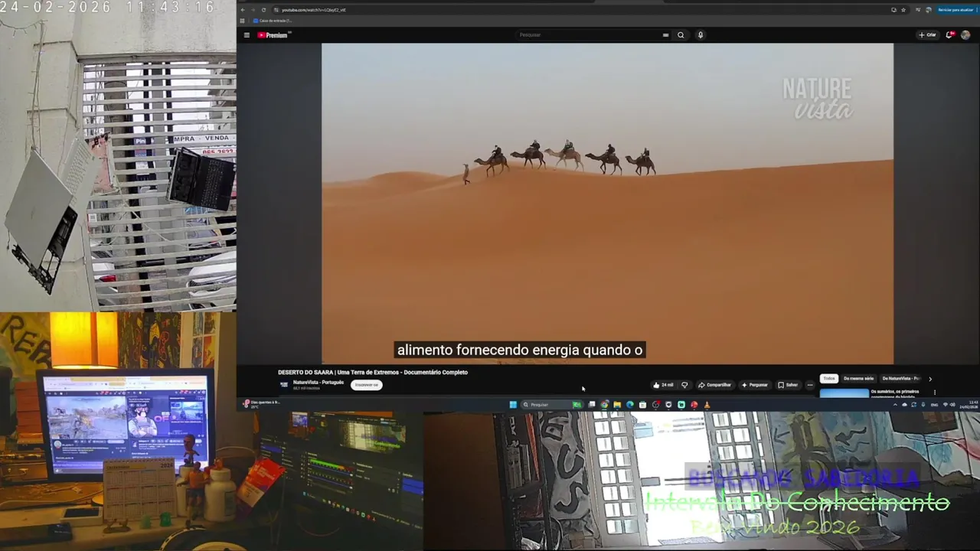Select the Da mesma série chip
The height and width of the screenshot is (551, 980).
pyautogui.click(x=858, y=378)
